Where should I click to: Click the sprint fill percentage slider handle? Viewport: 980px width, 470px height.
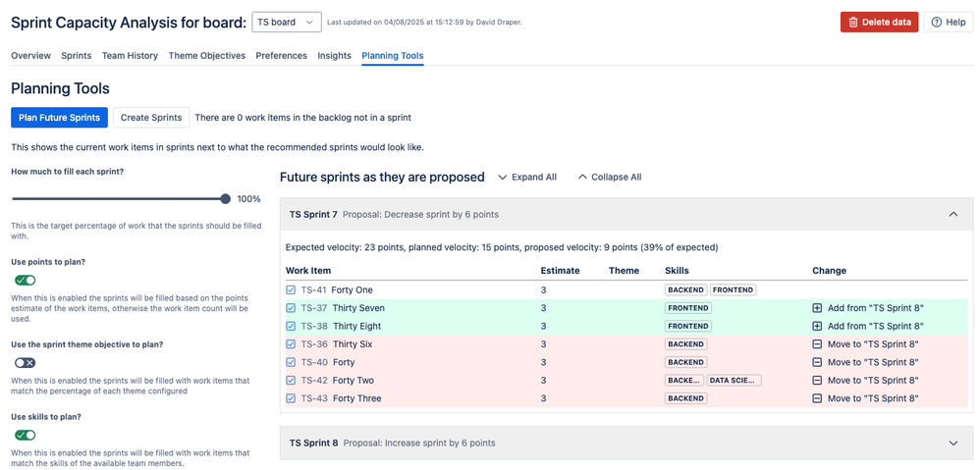[226, 199]
